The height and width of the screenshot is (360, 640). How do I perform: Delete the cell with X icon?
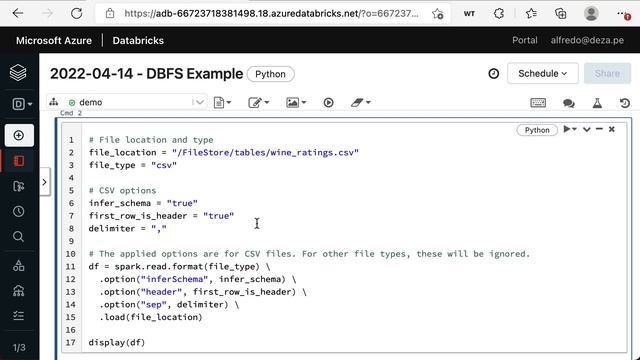click(x=611, y=129)
